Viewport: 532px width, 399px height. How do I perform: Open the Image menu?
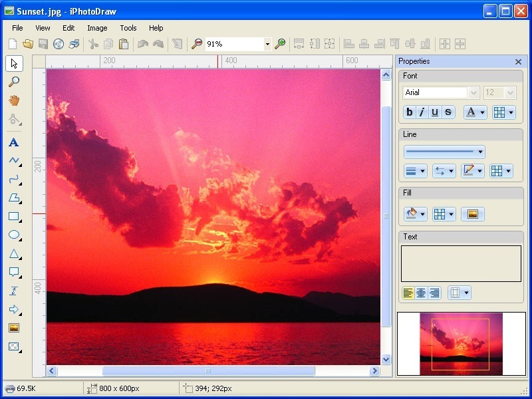pyautogui.click(x=97, y=28)
